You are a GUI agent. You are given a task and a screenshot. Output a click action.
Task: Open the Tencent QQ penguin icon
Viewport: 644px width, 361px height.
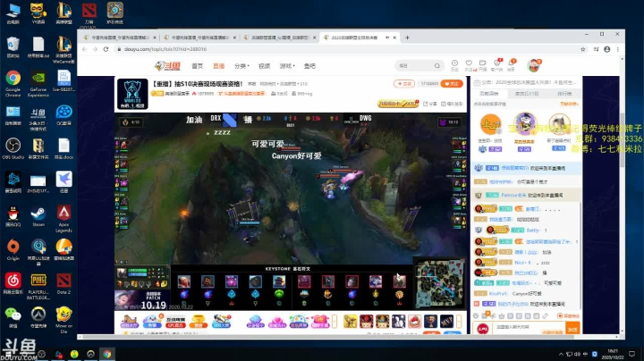[13, 217]
